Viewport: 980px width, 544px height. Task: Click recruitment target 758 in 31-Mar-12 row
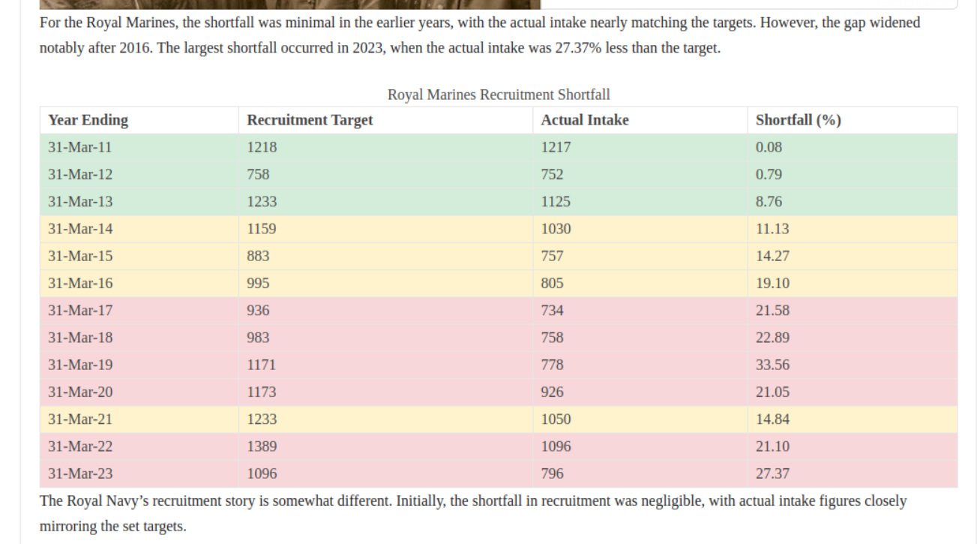point(386,175)
